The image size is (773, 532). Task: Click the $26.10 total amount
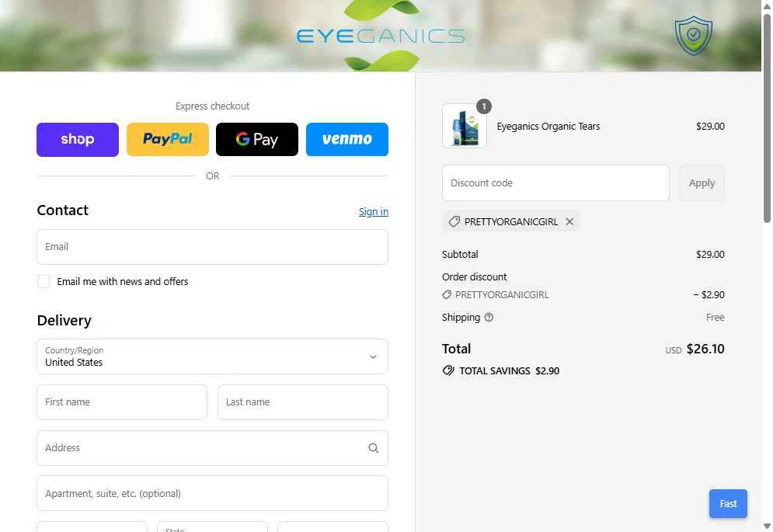[705, 349]
